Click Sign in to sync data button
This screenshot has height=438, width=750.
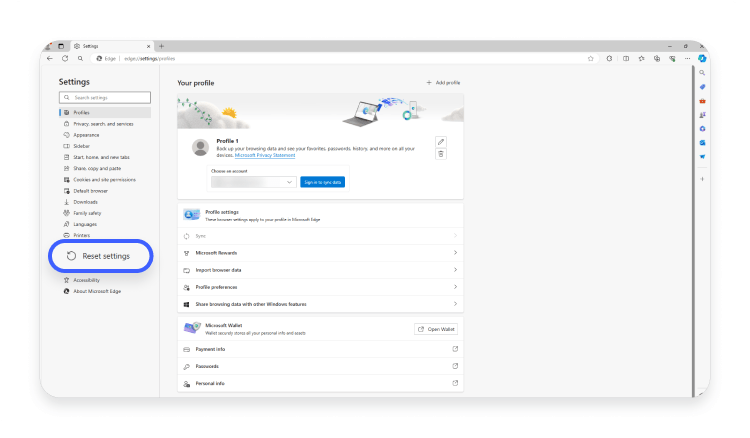322,182
